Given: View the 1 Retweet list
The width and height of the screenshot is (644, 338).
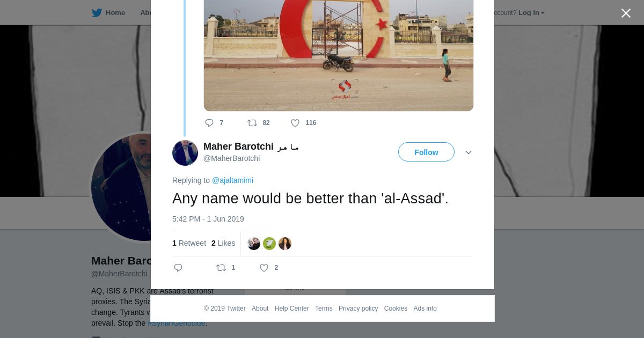Looking at the screenshot, I should point(189,243).
